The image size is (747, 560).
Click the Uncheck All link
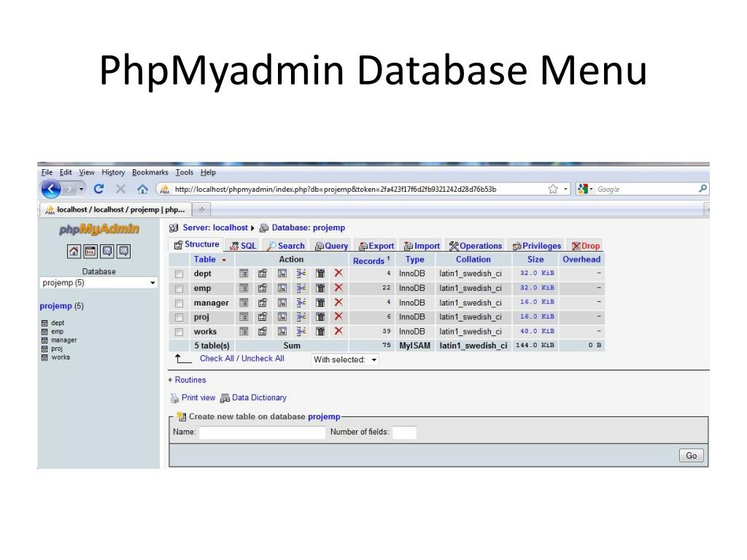pos(263,359)
